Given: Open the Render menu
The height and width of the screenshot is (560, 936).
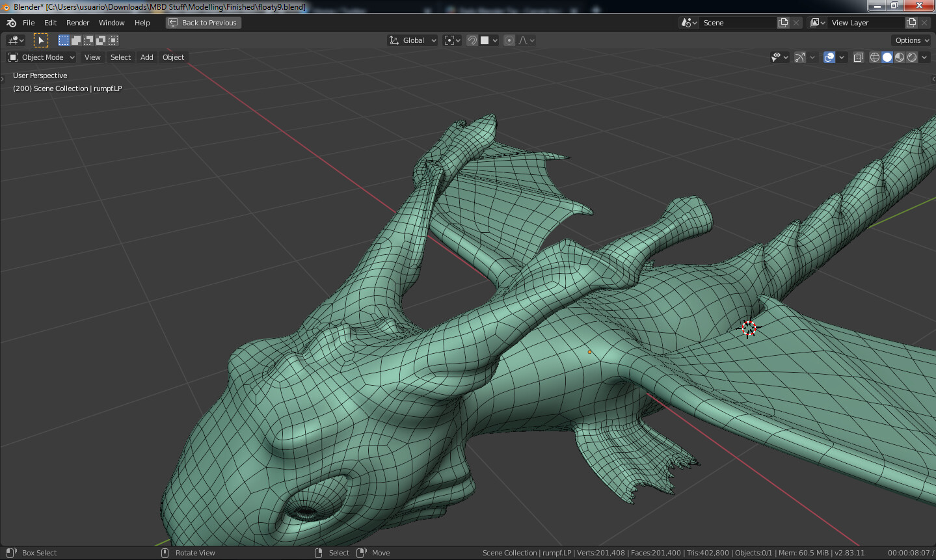Looking at the screenshot, I should click(x=77, y=23).
